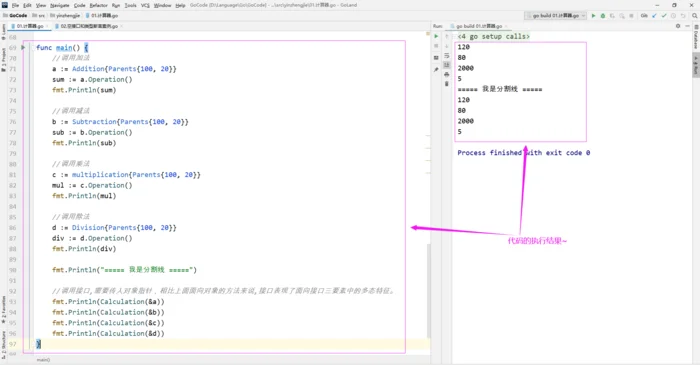Open the Code menu
Screen dimensions: 700x365
pyautogui.click(x=79, y=5)
